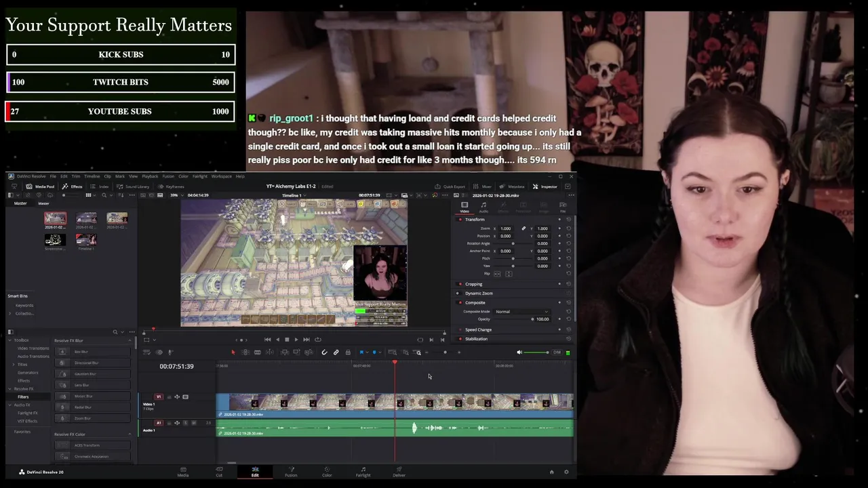Solo Audio 1 track with S

coord(186,423)
